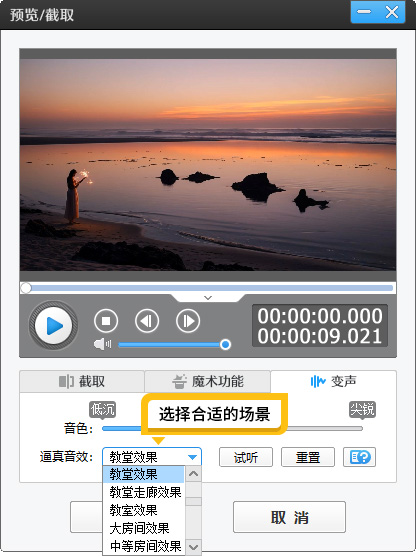Advance one frame with next-frame icon

[x=188, y=321]
